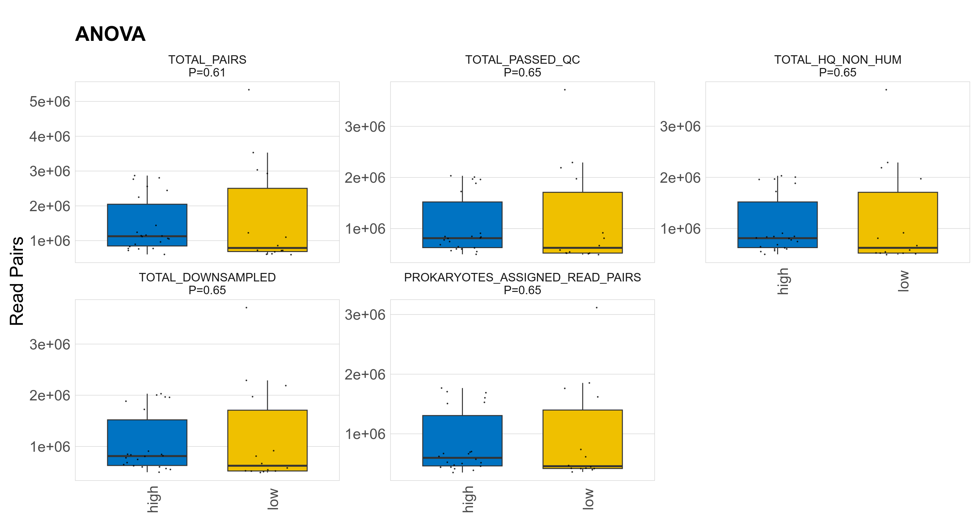Select the yellow box in TOTAL_DOWNSAMPLED panel
The width and height of the screenshot is (980, 523).
268,436
